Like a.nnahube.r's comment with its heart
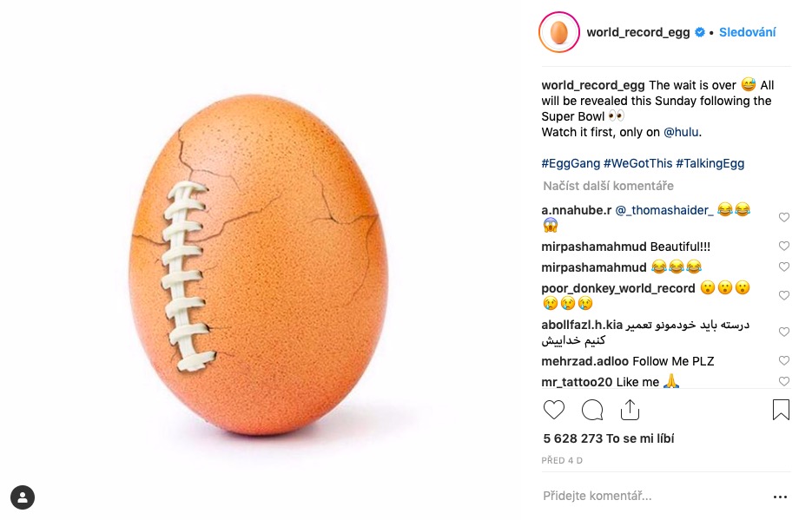This screenshot has height=520, width=812. pyautogui.click(x=784, y=218)
